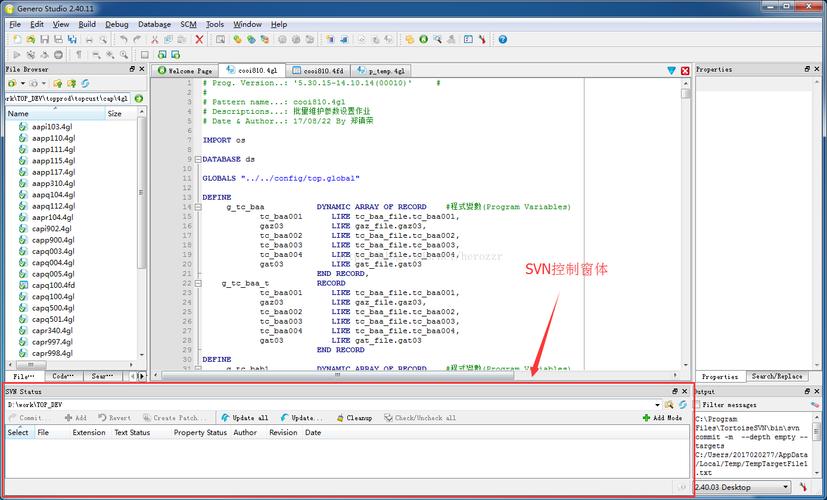
Task: Collapse the DATABASE ds fold marker at line 9
Action: click(198, 159)
